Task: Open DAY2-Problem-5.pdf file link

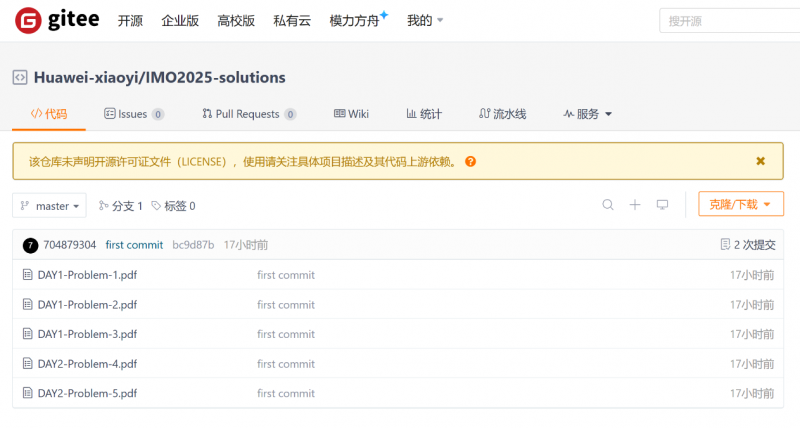Action: click(x=87, y=393)
